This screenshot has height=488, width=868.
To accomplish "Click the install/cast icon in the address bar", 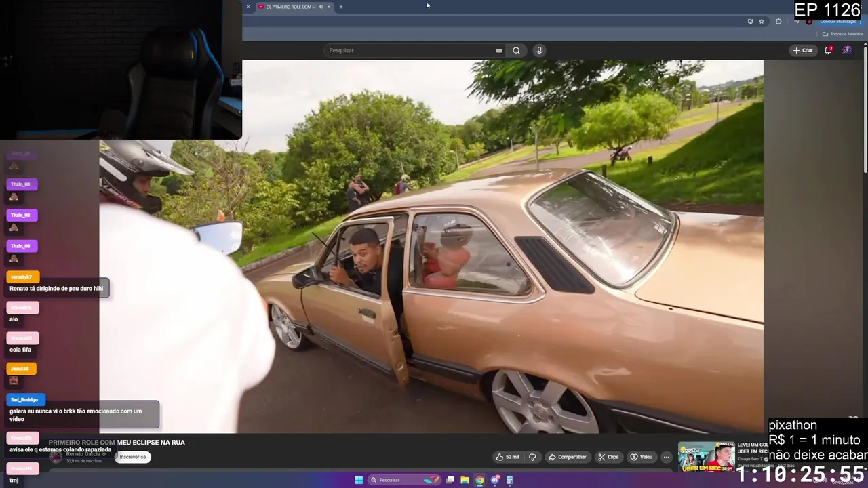I will click(x=750, y=21).
